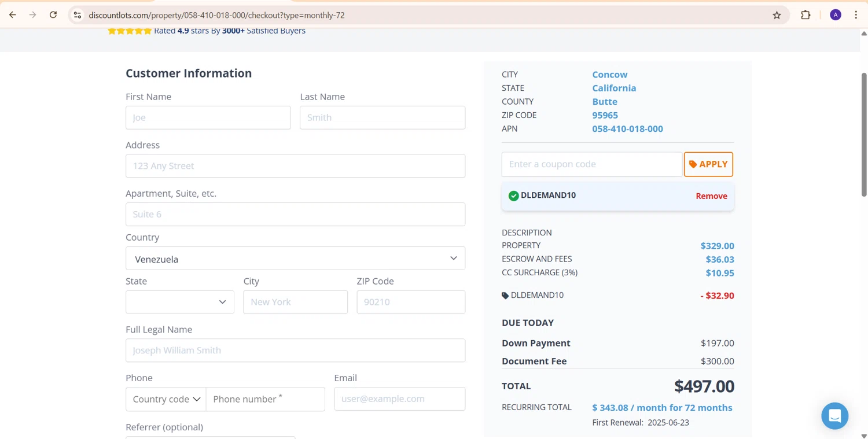View site information icon in address bar
Viewport: 868px width, 439px height.
point(78,15)
